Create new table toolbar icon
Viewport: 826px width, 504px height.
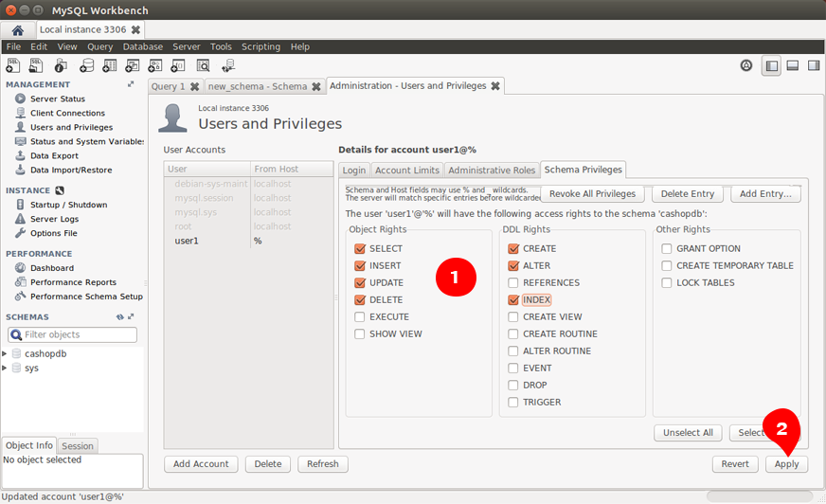pyautogui.click(x=109, y=65)
